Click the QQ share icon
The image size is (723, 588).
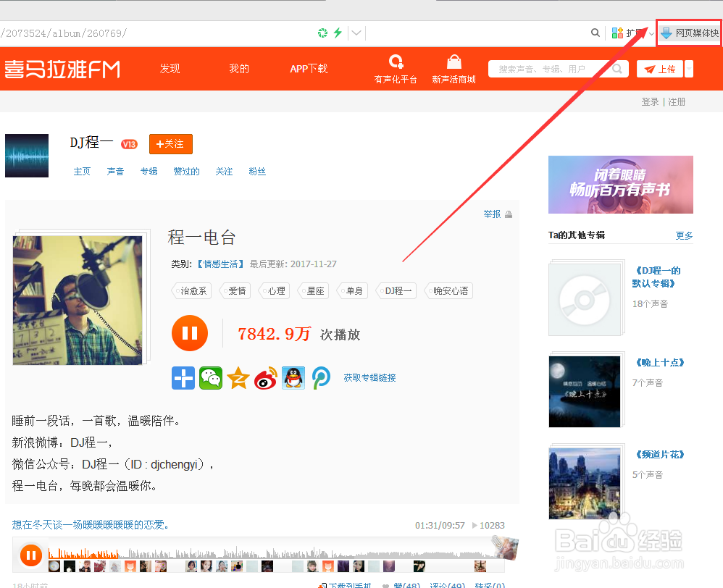point(293,377)
